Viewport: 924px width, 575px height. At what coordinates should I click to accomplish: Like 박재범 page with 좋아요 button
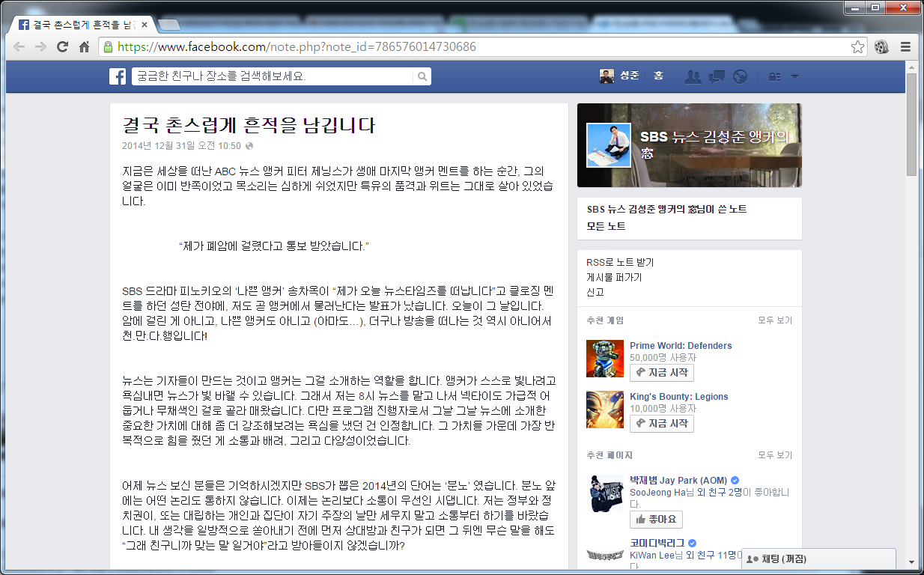656,520
